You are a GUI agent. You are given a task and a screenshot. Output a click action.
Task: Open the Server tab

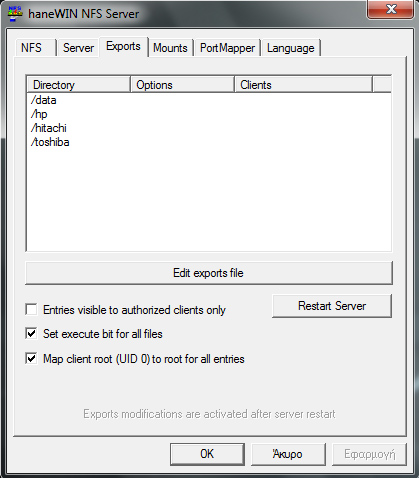click(x=78, y=48)
